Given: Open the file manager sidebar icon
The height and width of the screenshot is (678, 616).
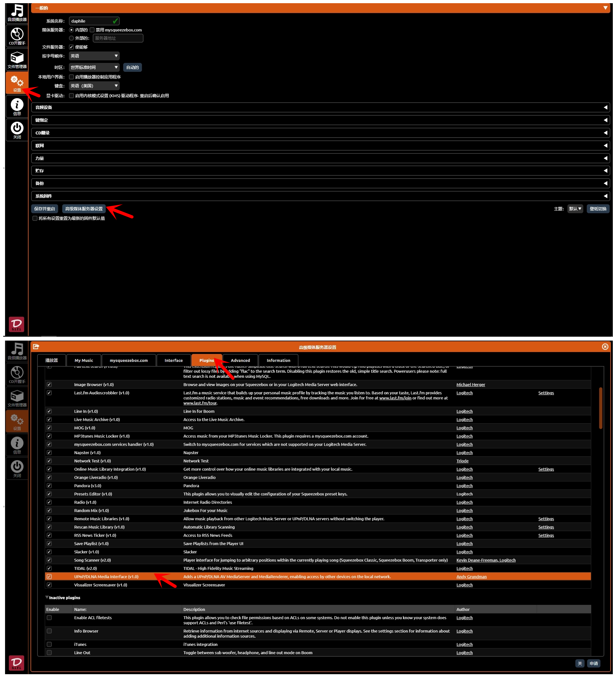Looking at the screenshot, I should [17, 60].
